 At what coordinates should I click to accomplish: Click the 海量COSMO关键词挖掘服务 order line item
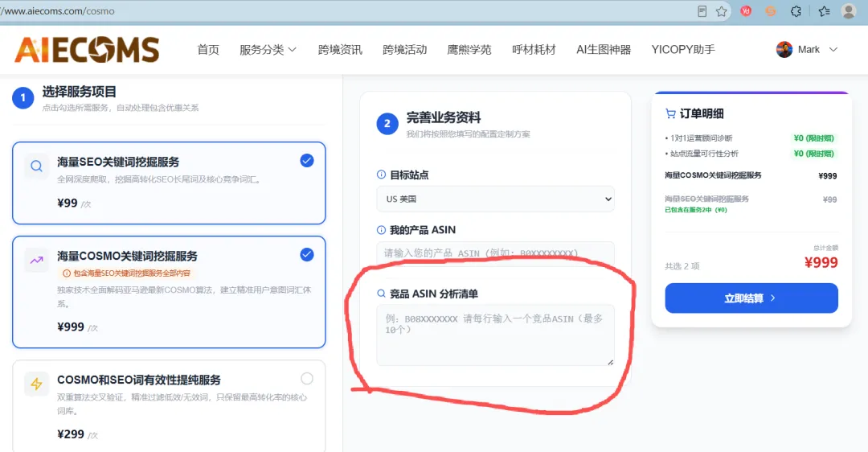[x=713, y=175]
